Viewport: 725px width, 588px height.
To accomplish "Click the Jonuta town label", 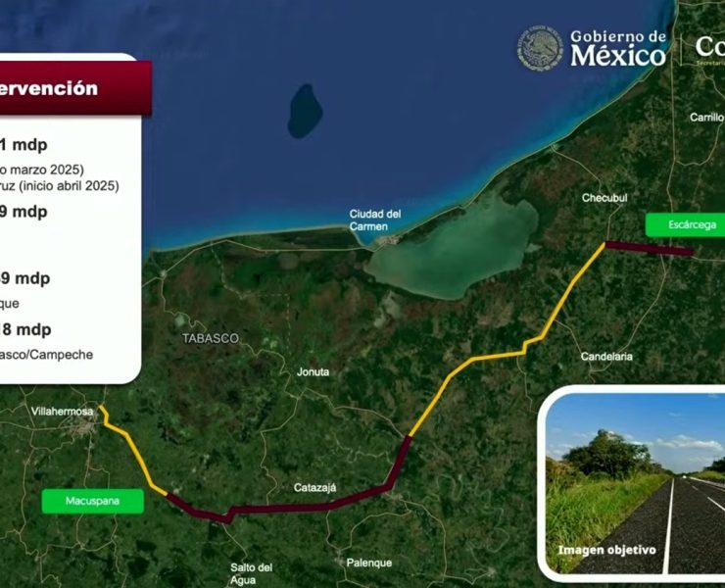I will pyautogui.click(x=313, y=372).
